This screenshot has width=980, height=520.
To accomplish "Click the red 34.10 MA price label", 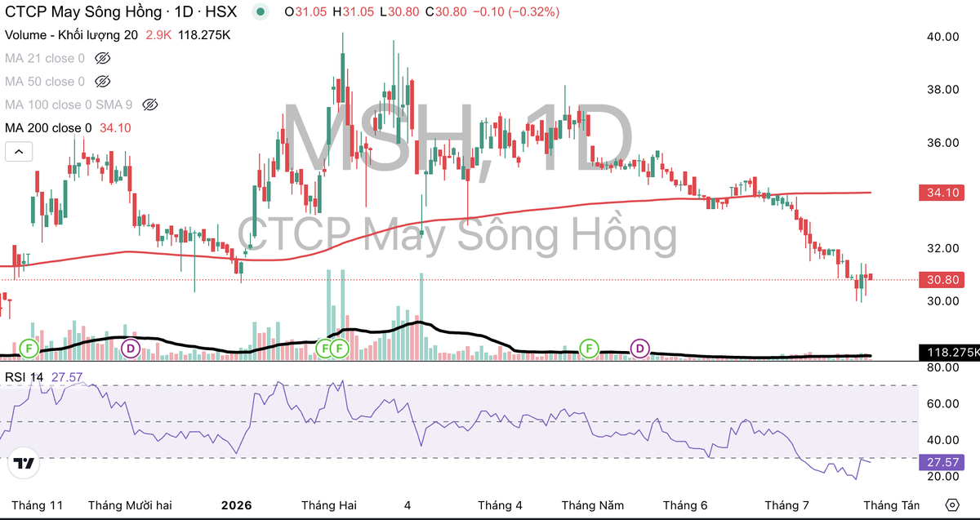I will 942,193.
